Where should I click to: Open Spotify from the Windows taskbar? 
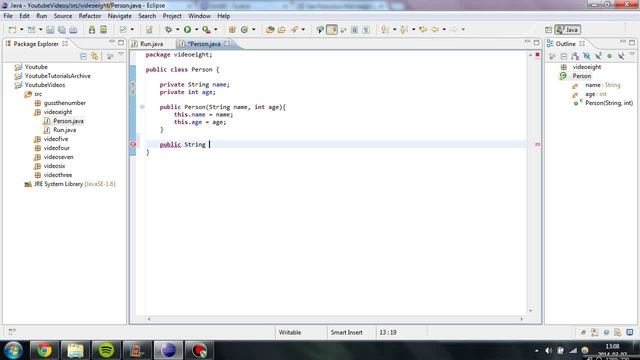click(106, 350)
